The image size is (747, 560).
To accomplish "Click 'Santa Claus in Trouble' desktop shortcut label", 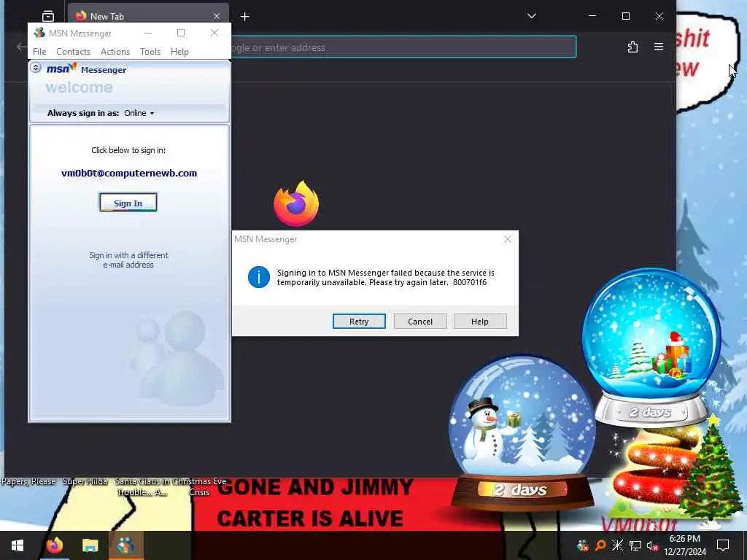I will tap(142, 486).
